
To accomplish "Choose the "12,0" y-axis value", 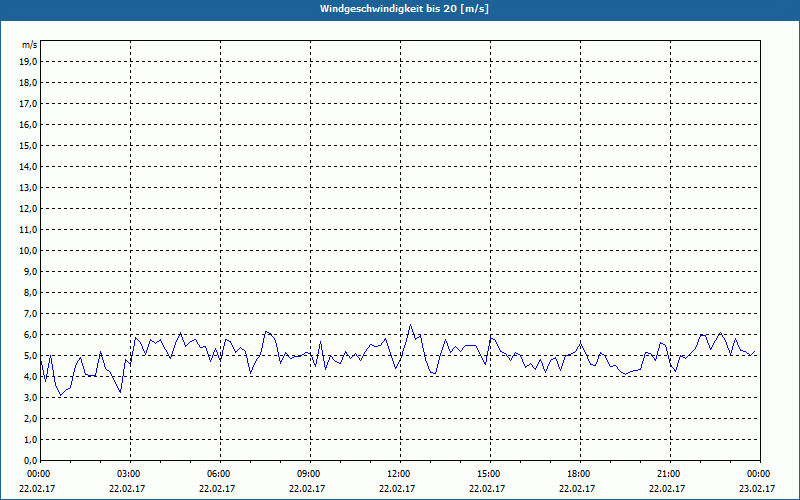I will pyautogui.click(x=28, y=209).
